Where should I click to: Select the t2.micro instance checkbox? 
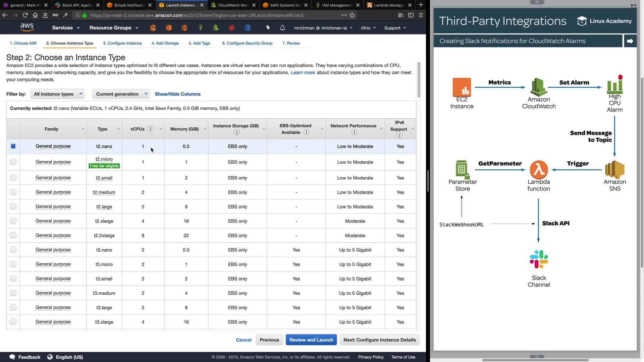click(13, 162)
